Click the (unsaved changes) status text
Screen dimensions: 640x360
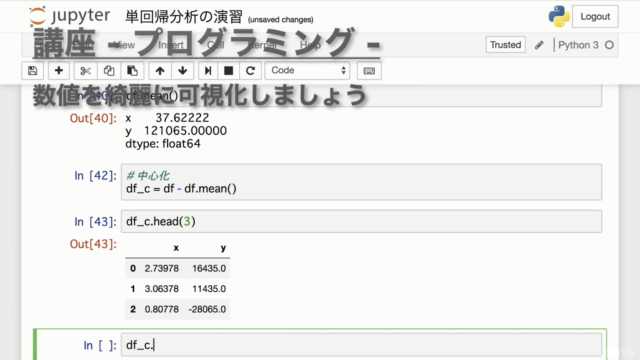(280, 20)
